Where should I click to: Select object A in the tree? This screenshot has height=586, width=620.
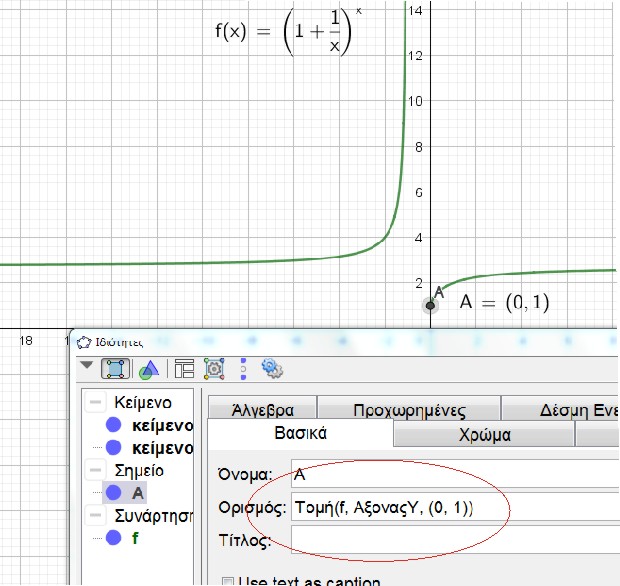coord(138,493)
